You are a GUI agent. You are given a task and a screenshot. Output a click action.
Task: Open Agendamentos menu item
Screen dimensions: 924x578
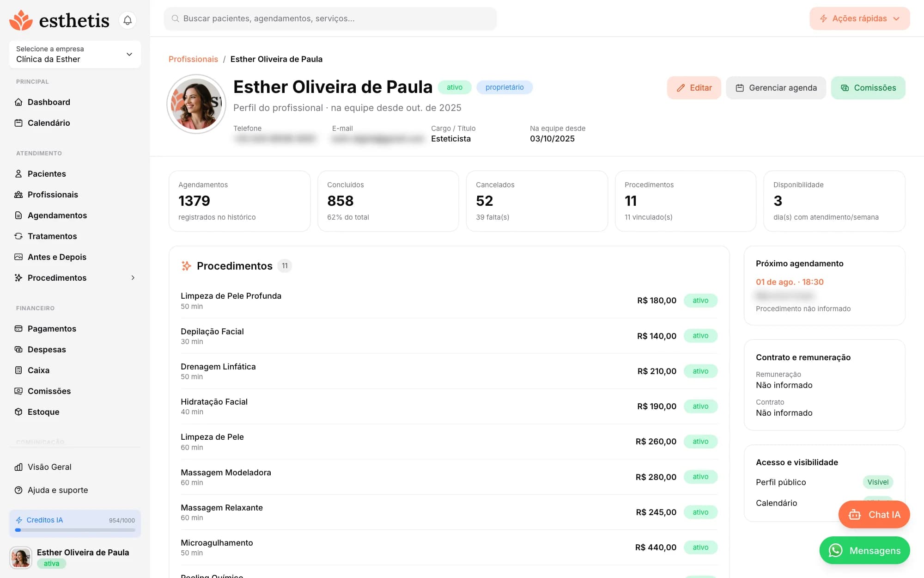(x=57, y=215)
